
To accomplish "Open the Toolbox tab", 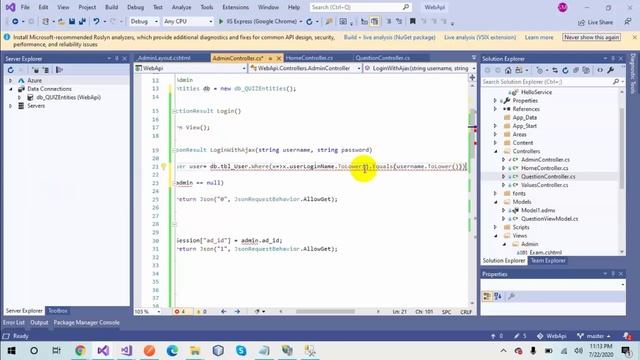I will [58, 311].
